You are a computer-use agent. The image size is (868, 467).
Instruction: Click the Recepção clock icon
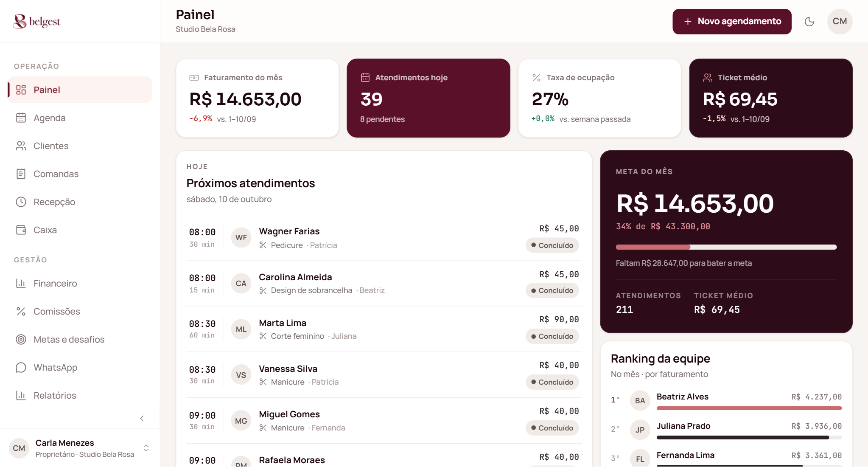click(x=21, y=202)
